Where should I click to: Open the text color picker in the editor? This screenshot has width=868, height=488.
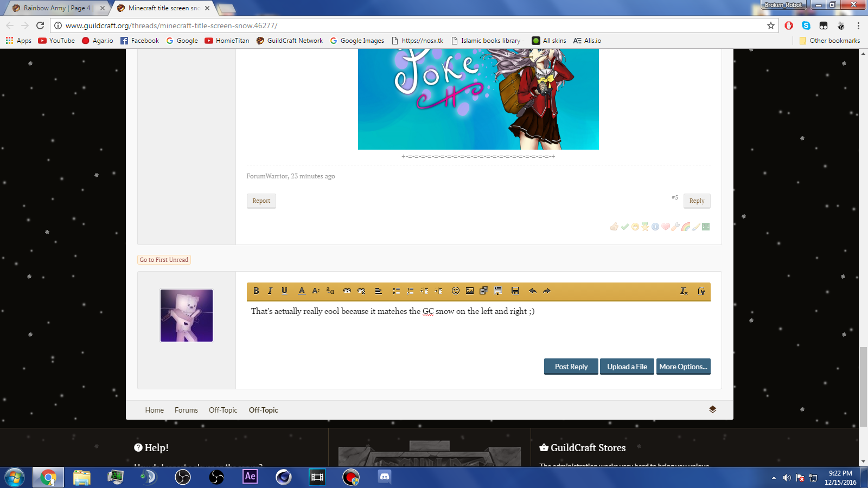coord(302,291)
